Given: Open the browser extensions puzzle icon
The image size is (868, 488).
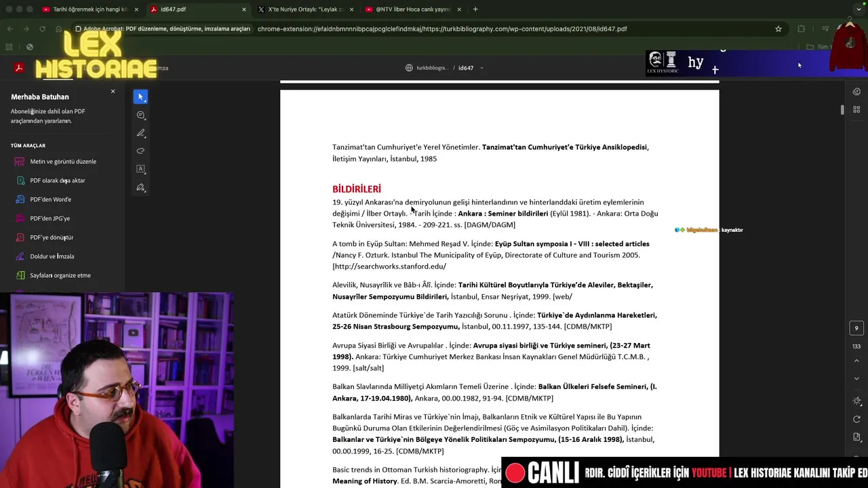Looking at the screenshot, I should coord(801,29).
